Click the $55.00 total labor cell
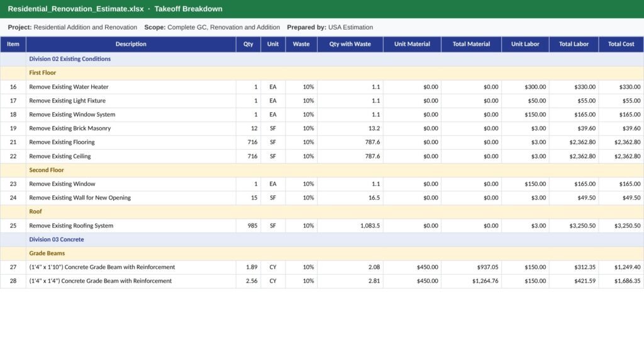The width and height of the screenshot is (644, 347). (574, 101)
